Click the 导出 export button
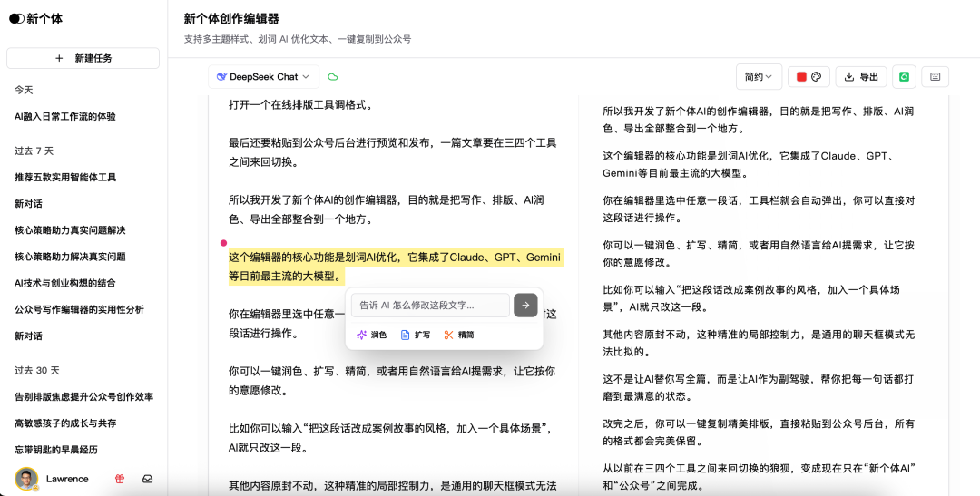This screenshot has width=980, height=496. (860, 77)
